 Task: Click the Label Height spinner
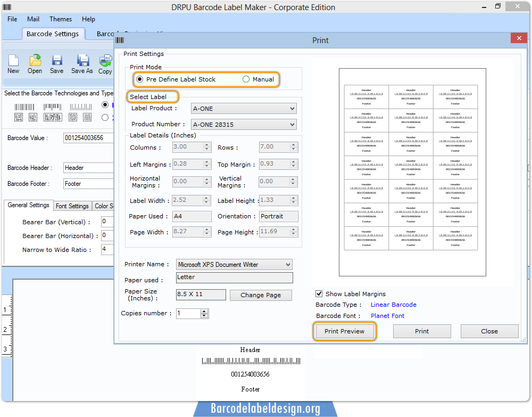point(294,200)
